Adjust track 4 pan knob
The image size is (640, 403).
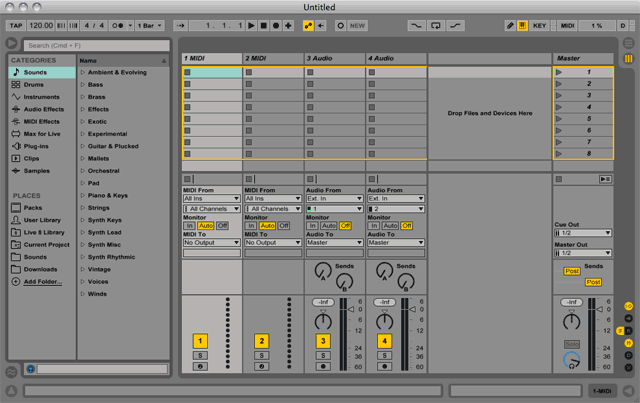[x=384, y=321]
